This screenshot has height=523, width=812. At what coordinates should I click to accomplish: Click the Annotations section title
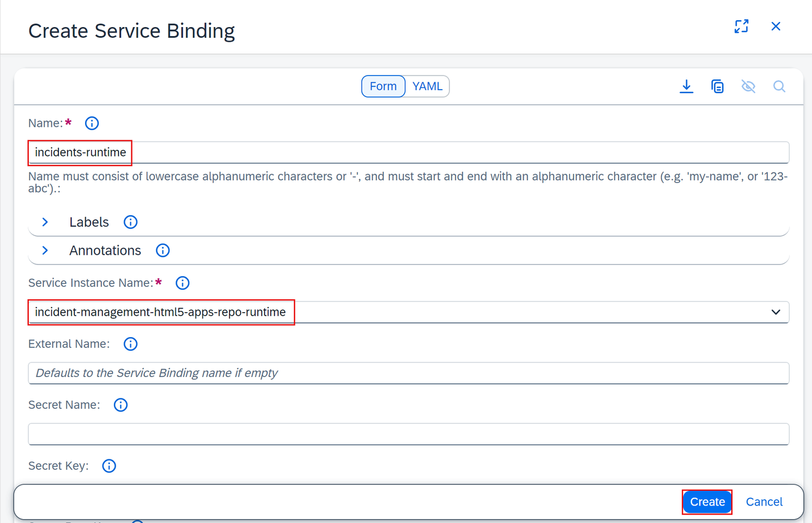tap(105, 250)
